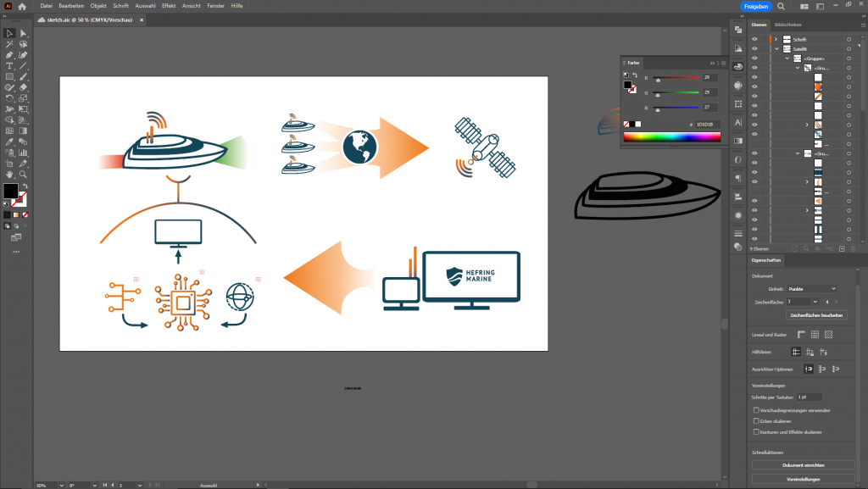868x489 pixels.
Task: Expand the Schrift layer
Action: [776, 39]
